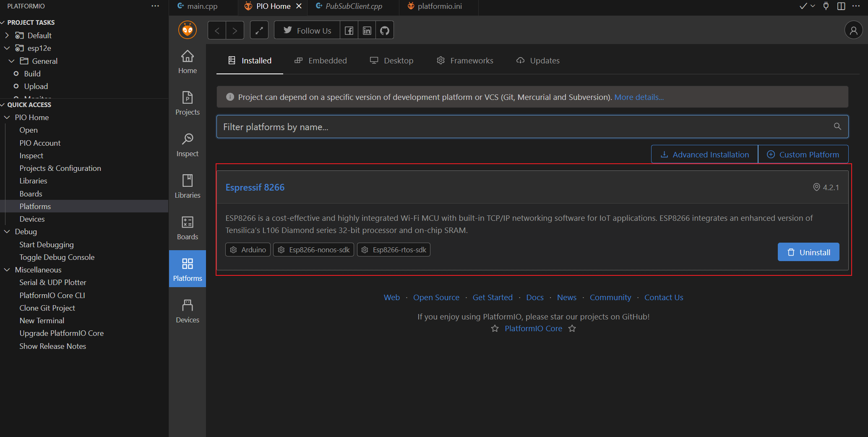The image size is (868, 437).
Task: Open the platformio.ini editor tab
Action: [x=439, y=6]
